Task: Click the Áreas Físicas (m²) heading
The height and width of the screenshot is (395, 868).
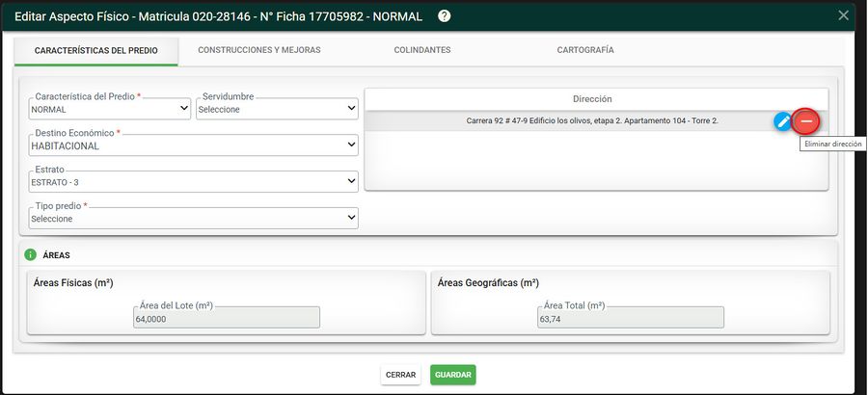Action: click(x=73, y=282)
